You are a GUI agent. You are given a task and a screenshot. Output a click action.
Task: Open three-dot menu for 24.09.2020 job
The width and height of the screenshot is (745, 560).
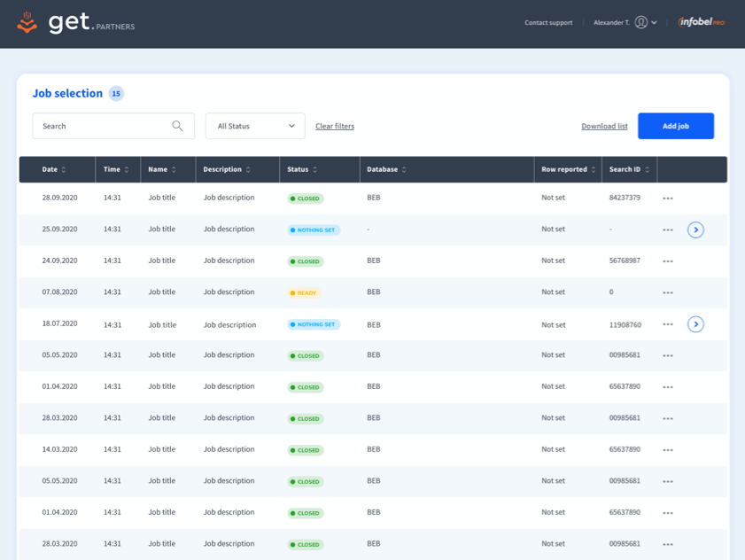(x=668, y=261)
